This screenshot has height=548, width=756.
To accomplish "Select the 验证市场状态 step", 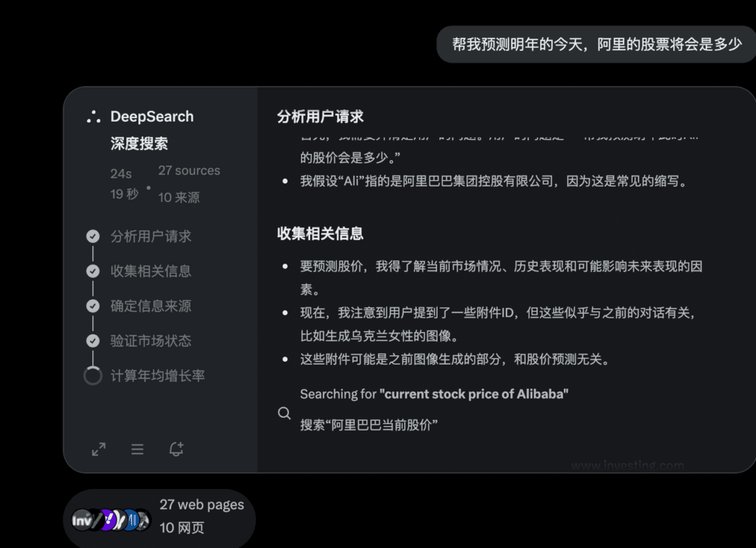I will coord(151,340).
